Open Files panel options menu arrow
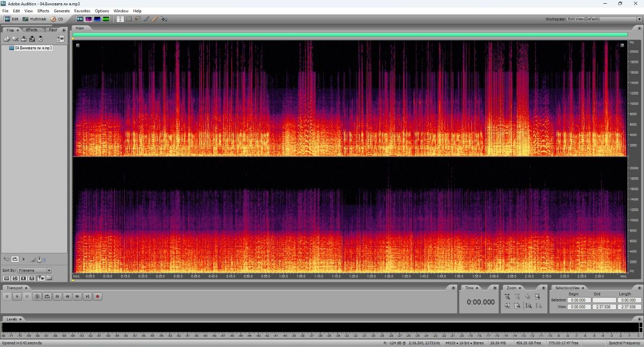This screenshot has width=644, height=347. (x=64, y=30)
